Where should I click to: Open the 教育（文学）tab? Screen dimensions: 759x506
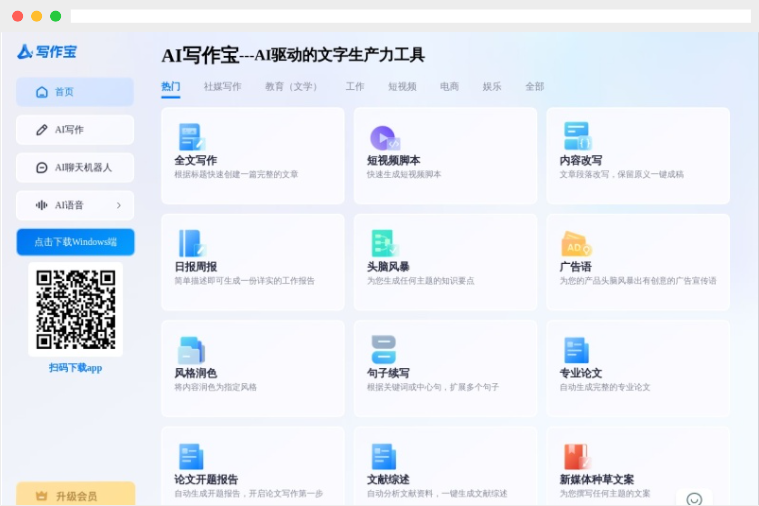[291, 87]
